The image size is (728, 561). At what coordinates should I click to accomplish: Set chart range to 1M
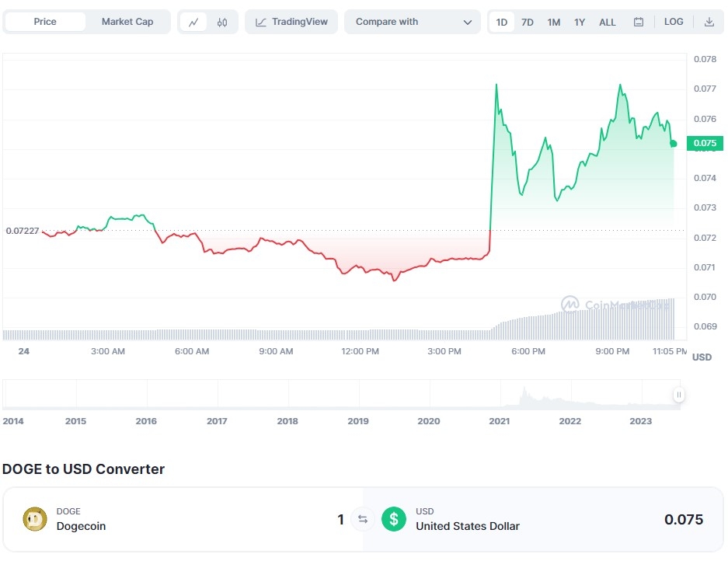(x=553, y=22)
